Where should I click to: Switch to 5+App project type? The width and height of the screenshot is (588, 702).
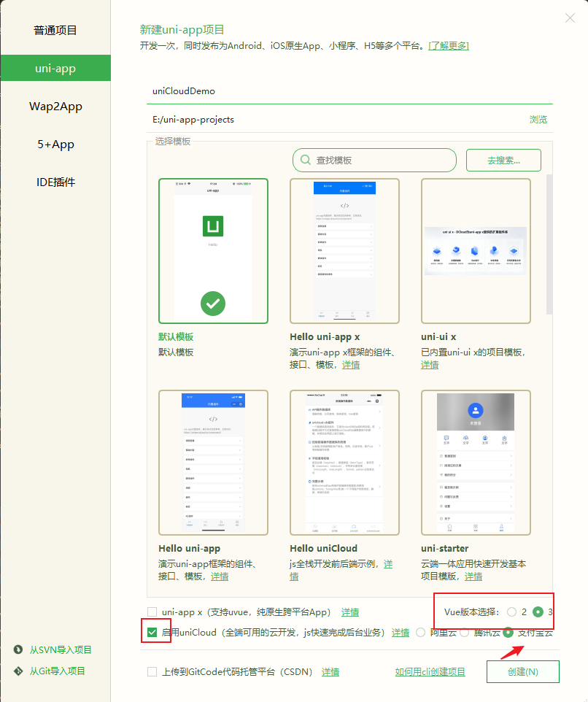pos(55,144)
